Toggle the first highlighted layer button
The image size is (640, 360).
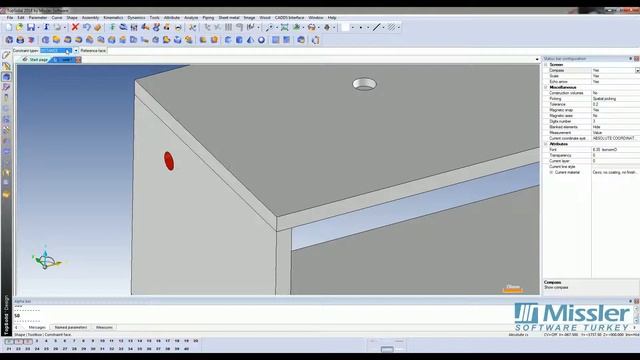click(9, 341)
